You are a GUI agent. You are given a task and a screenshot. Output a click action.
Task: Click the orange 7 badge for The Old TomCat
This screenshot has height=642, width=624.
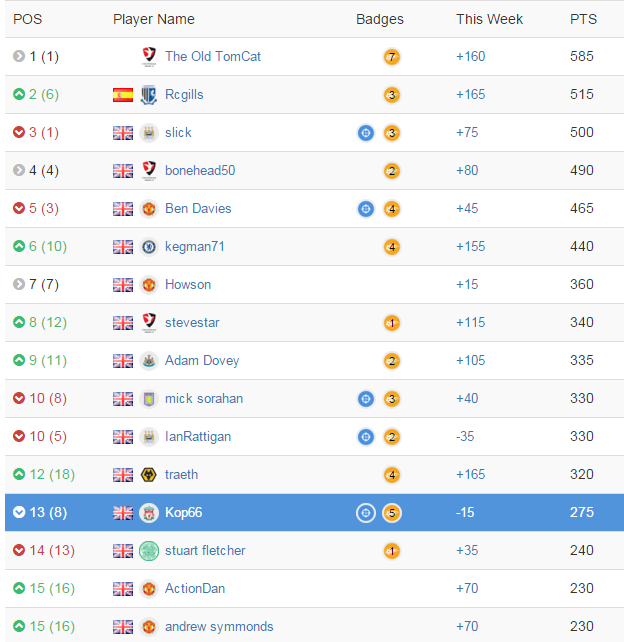[392, 57]
